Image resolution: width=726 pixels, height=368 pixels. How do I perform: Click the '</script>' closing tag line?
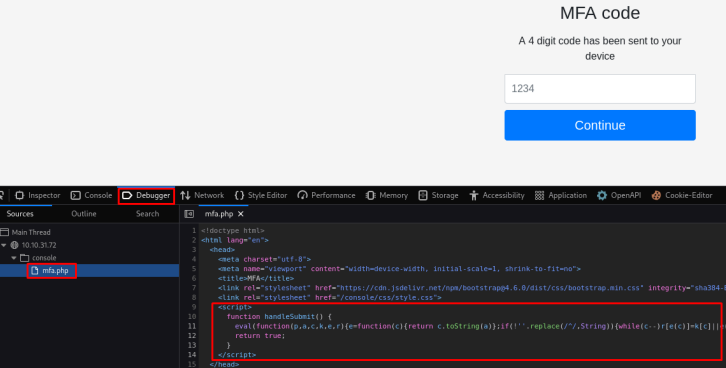point(237,355)
